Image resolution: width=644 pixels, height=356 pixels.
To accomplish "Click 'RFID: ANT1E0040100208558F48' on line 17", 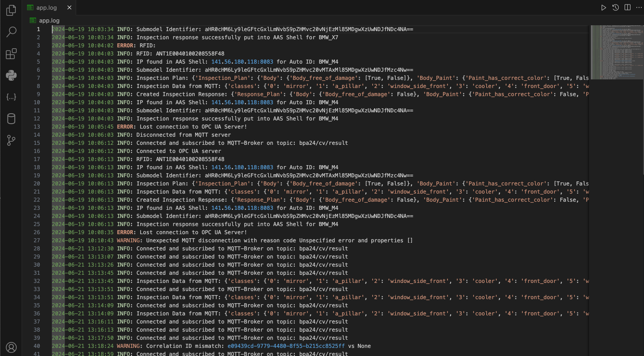I will pyautogui.click(x=180, y=159).
